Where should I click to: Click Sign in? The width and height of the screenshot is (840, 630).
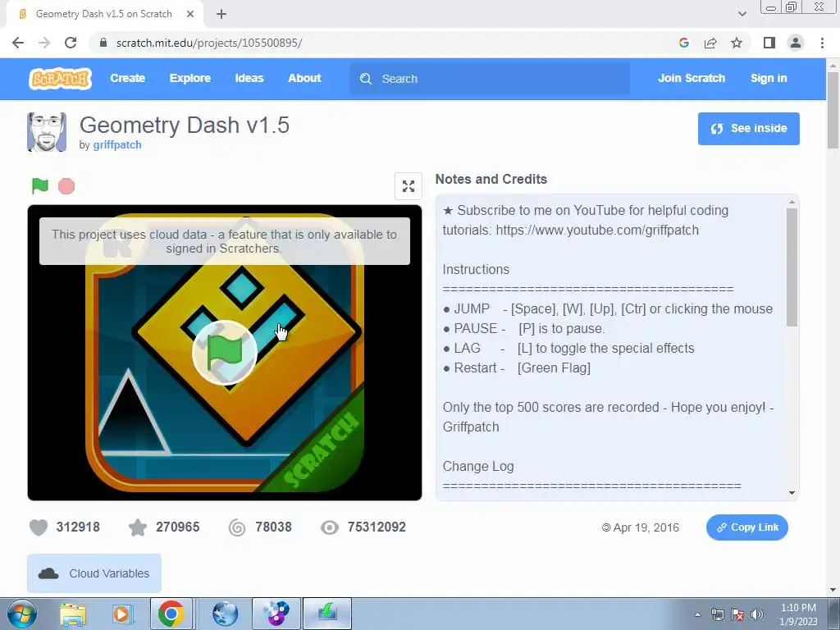click(769, 78)
